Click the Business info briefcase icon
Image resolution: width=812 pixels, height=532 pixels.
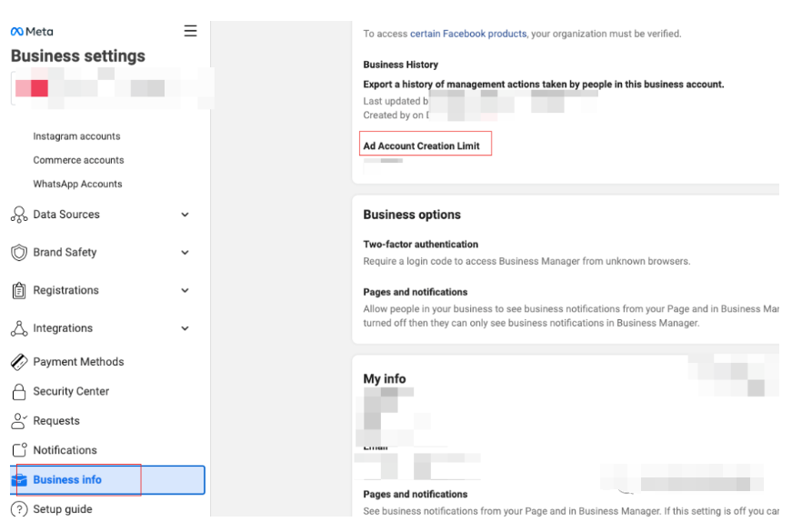[19, 479]
